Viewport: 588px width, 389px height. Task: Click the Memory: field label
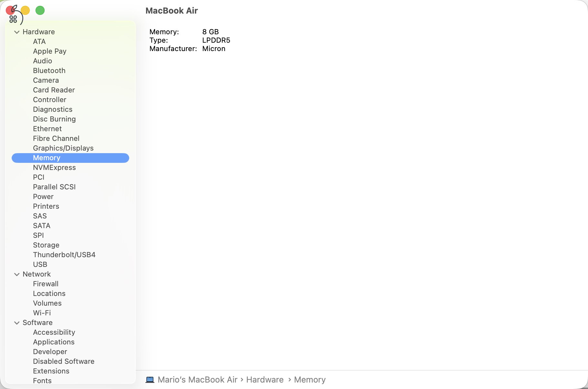click(164, 32)
